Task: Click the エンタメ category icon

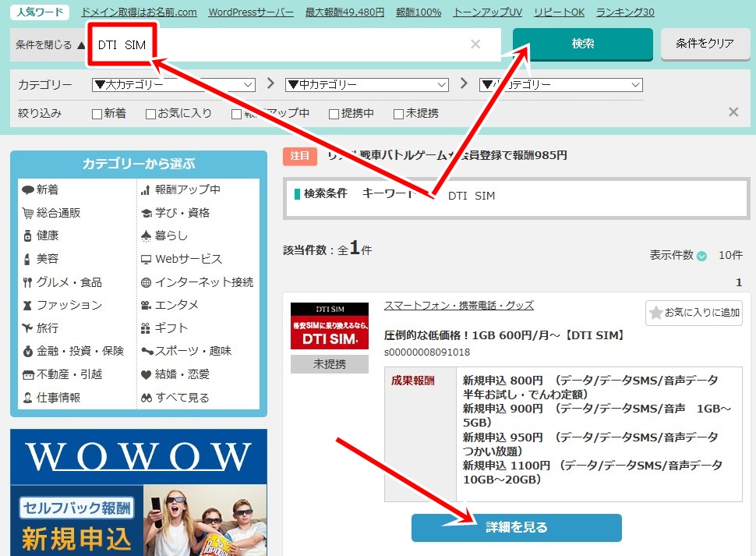Action: pos(146,305)
